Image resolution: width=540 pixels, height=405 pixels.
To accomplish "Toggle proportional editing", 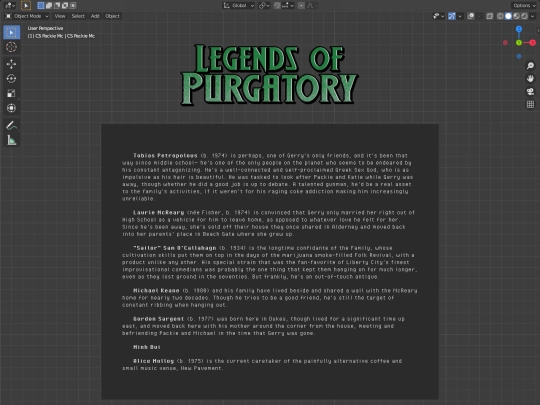I will tap(301, 6).
